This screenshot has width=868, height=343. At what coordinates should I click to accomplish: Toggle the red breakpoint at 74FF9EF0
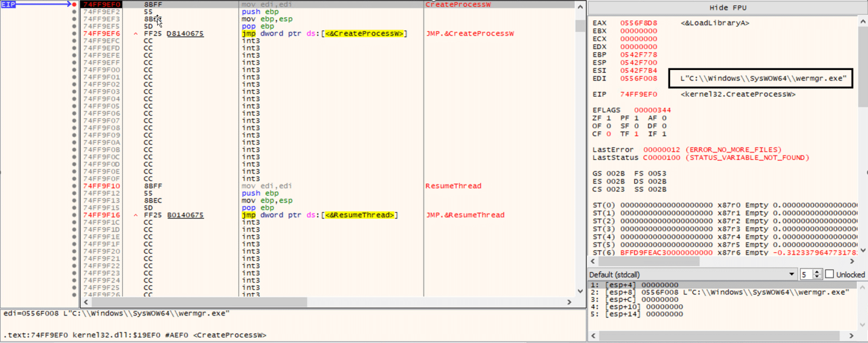[x=73, y=4]
